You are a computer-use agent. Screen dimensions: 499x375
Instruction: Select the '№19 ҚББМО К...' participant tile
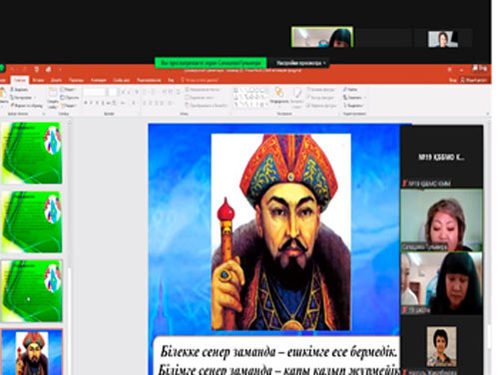coord(442,157)
